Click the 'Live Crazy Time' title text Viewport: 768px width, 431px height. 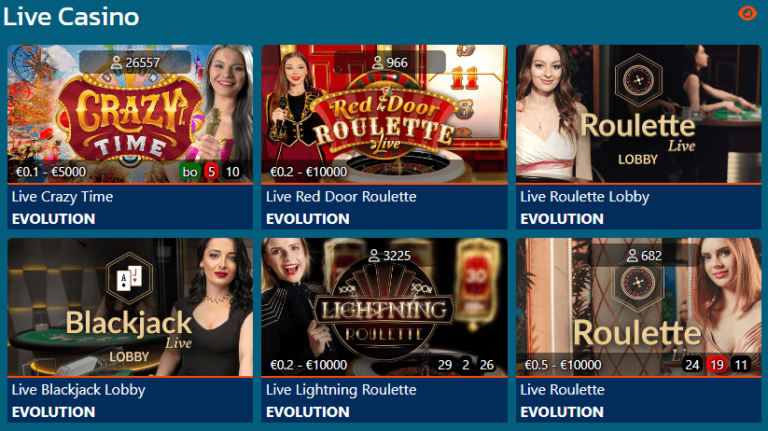tap(62, 197)
